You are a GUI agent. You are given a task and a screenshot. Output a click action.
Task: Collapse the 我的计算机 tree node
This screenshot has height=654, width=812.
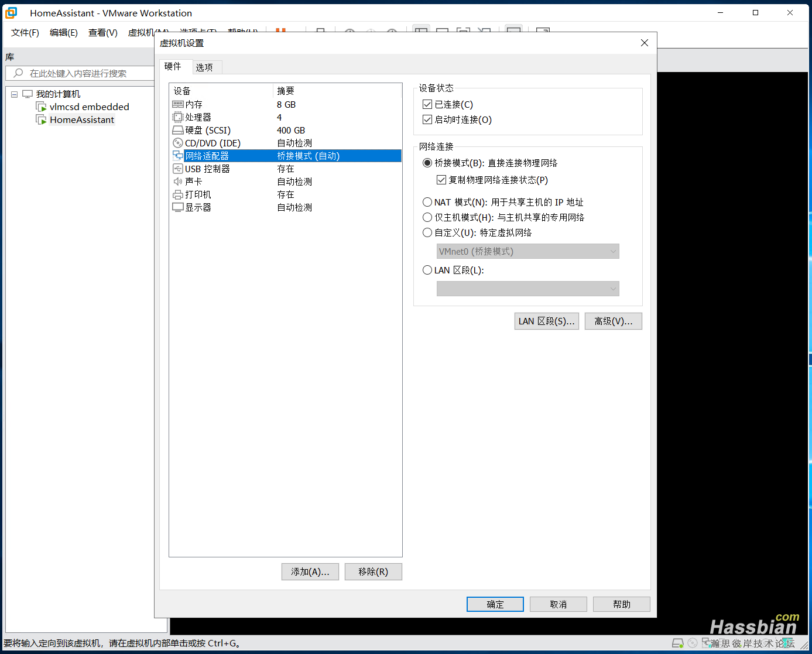coord(14,94)
